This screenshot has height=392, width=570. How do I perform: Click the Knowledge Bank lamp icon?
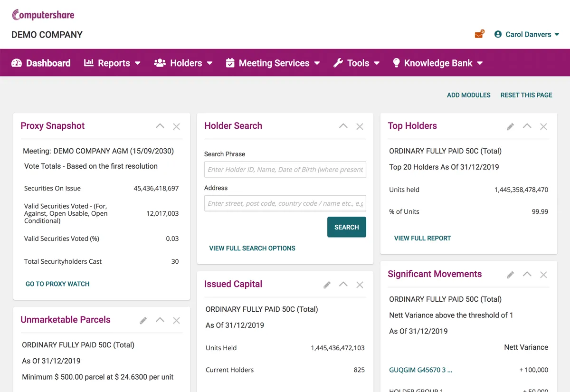coord(397,62)
